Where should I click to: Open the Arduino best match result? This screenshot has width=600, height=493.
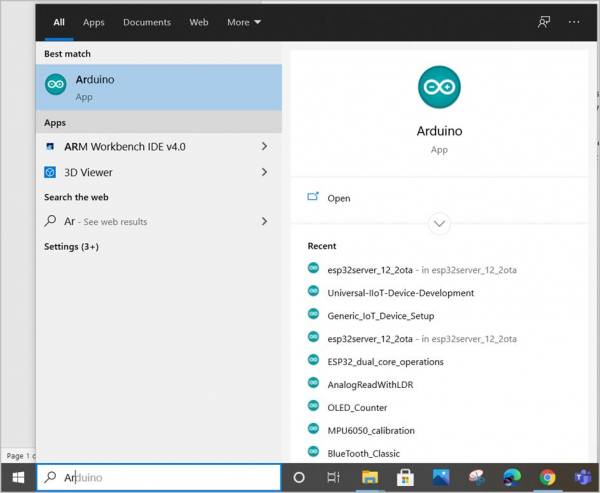click(x=159, y=87)
